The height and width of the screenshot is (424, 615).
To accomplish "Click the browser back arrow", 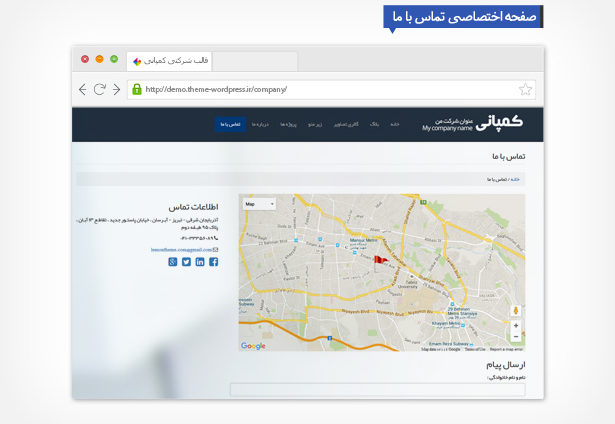I will click(83, 89).
